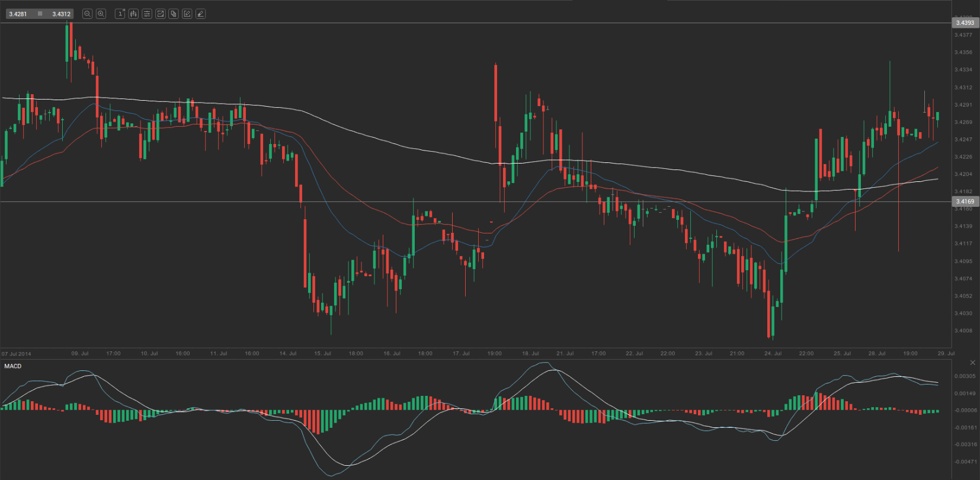The width and height of the screenshot is (980, 480).
Task: Open the indicator settings sliders icon
Action: (147, 14)
